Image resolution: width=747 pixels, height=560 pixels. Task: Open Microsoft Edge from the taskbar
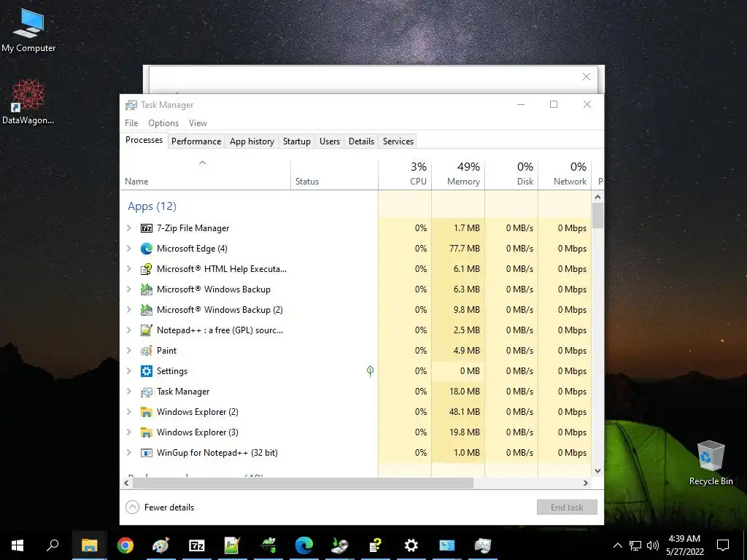point(303,545)
